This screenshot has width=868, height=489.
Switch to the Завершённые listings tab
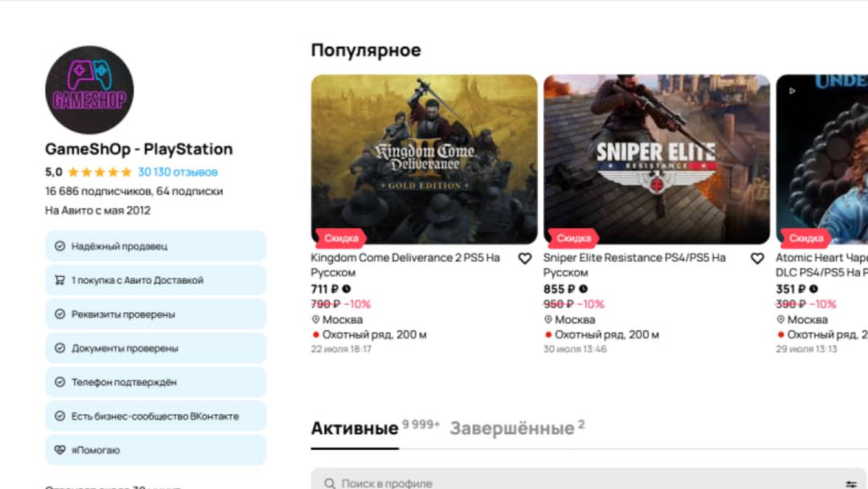(x=512, y=428)
